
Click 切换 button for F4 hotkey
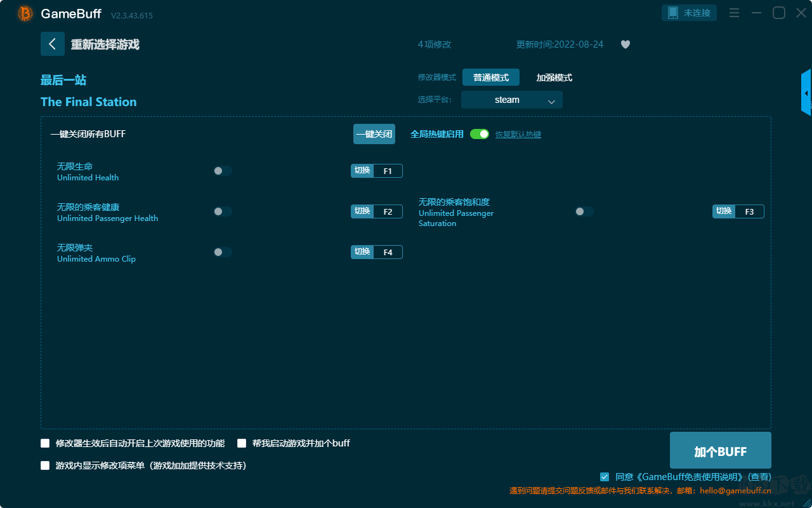pos(362,252)
